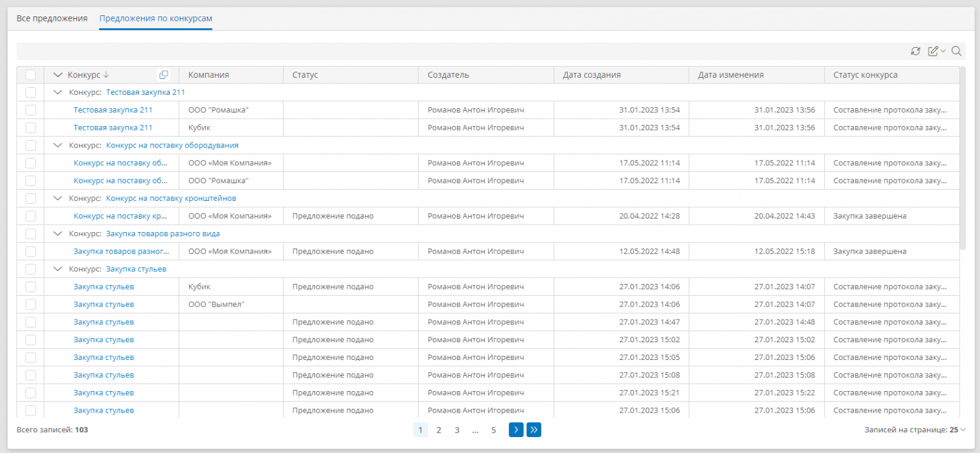This screenshot has width=980, height=453.
Task: Sort by Дата создания column header
Action: (x=592, y=75)
